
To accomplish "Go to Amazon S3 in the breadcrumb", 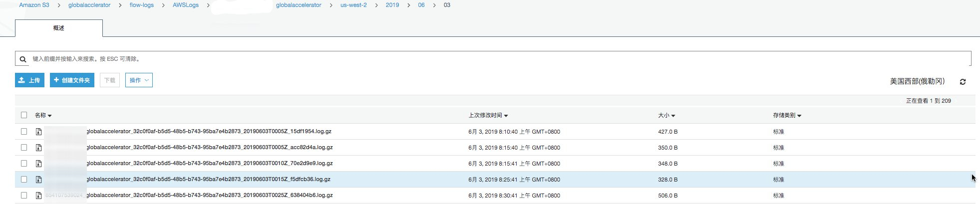I will click(34, 5).
